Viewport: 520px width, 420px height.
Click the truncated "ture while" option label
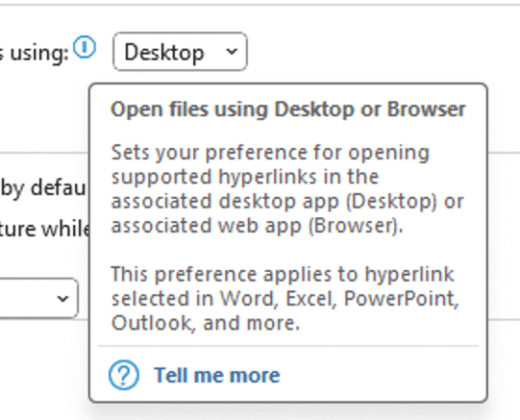[x=44, y=229]
